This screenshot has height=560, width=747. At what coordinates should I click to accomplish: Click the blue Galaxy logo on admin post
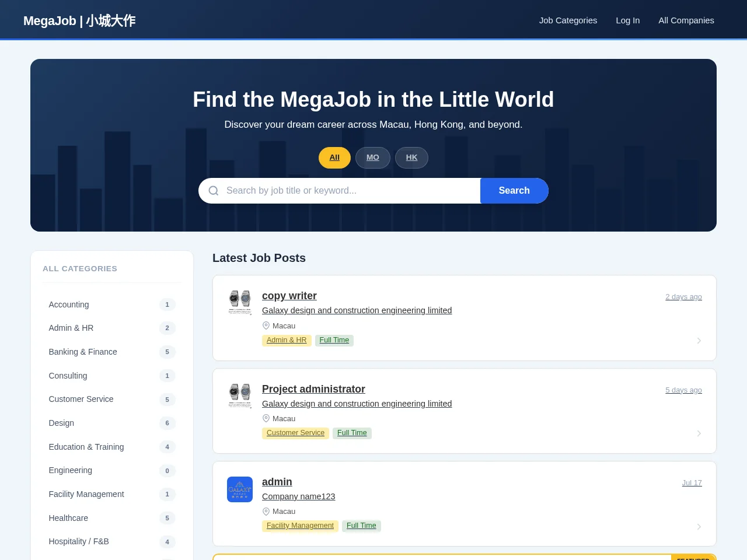coord(240,489)
